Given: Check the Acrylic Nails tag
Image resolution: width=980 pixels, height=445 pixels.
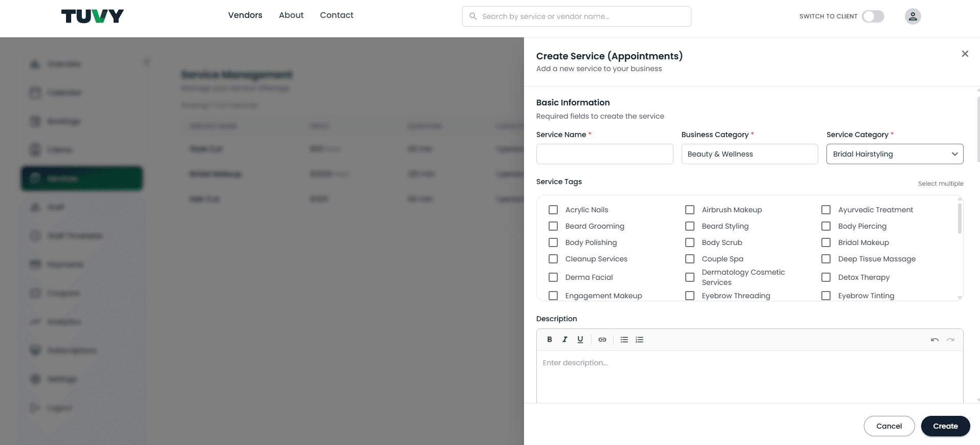Looking at the screenshot, I should click(553, 210).
